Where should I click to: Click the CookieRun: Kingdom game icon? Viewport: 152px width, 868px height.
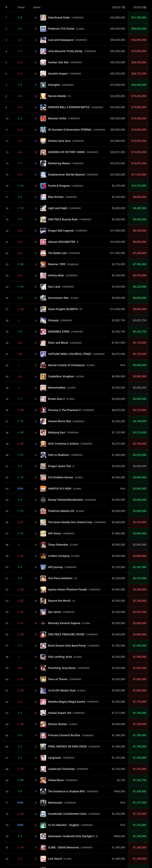(43, 376)
